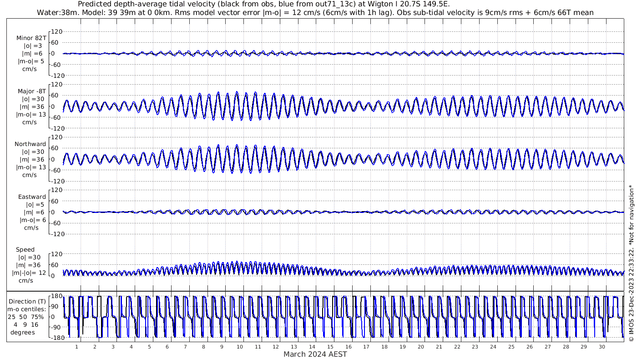Click the chart title mentioning Wigton I
The width and height of the screenshot is (637, 364).
coord(264,4)
